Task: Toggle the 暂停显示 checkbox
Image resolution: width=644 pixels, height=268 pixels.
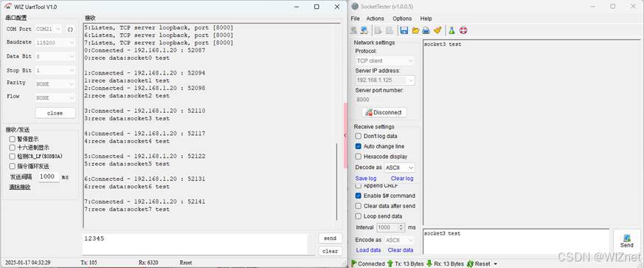Action: pos(12,139)
